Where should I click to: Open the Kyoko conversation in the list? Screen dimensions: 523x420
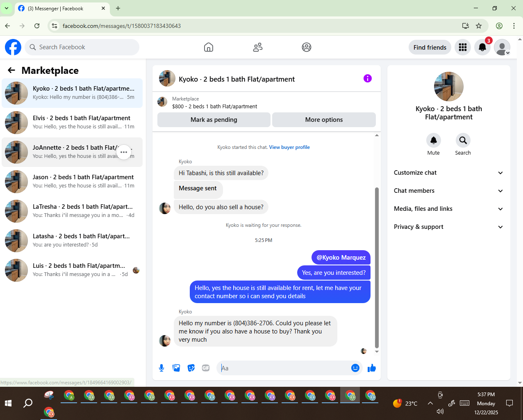coord(72,93)
